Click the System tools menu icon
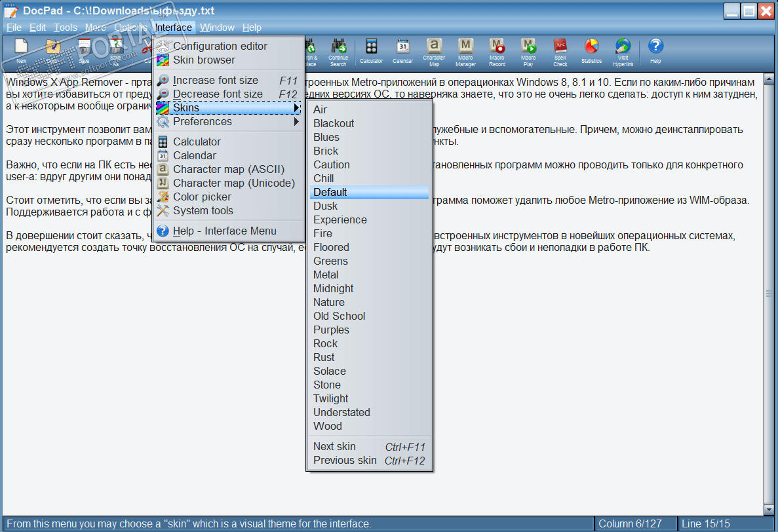778x532 pixels. tap(163, 211)
